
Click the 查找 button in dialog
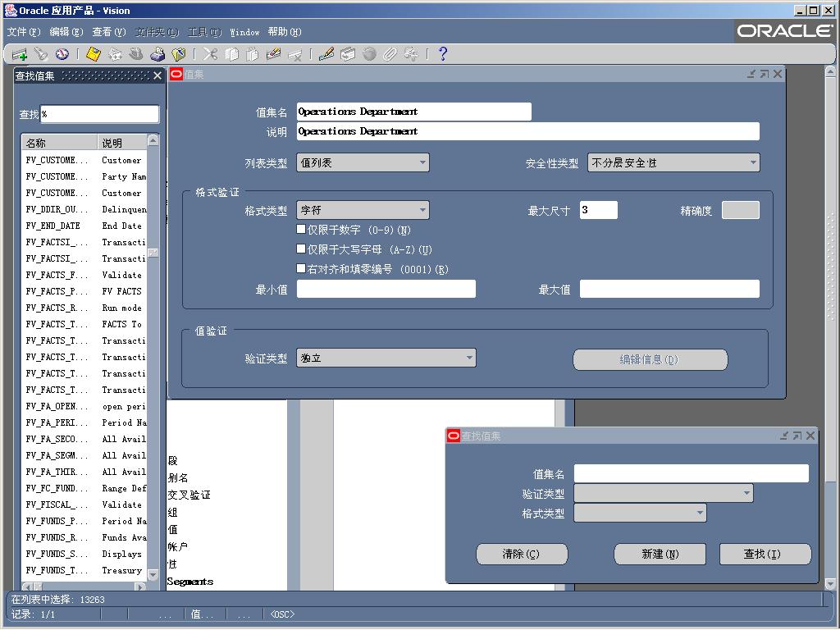click(x=765, y=554)
